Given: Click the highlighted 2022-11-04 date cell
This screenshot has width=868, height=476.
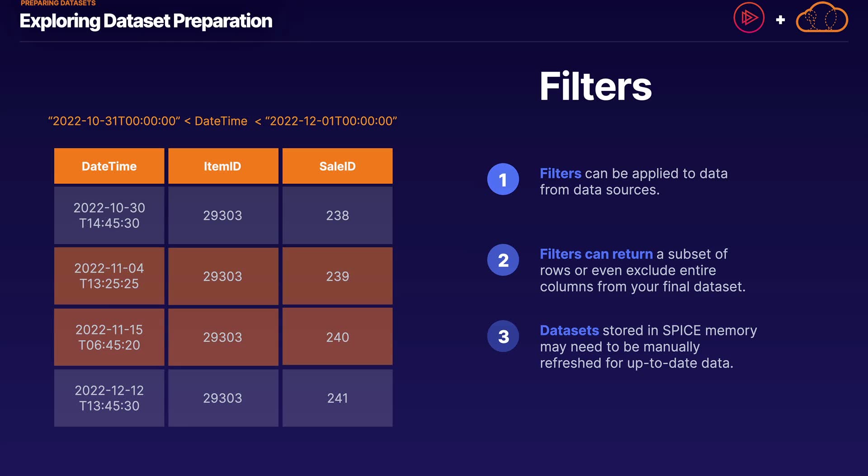Looking at the screenshot, I should [109, 276].
